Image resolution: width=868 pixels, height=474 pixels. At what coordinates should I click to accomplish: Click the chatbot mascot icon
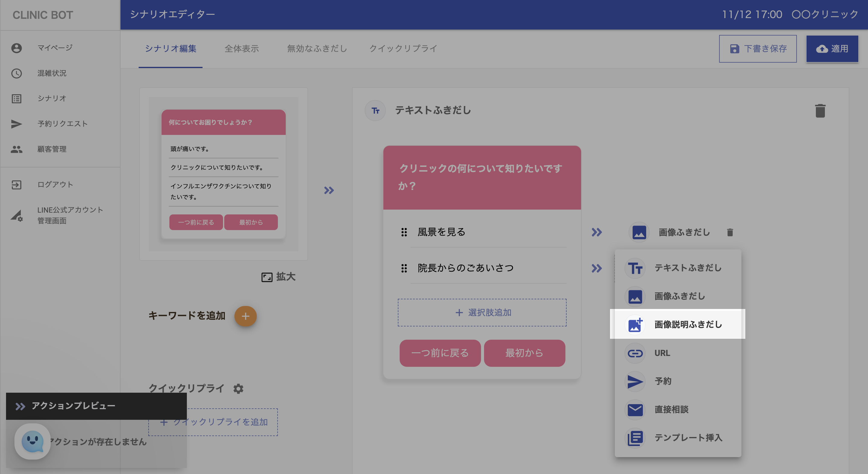32,441
